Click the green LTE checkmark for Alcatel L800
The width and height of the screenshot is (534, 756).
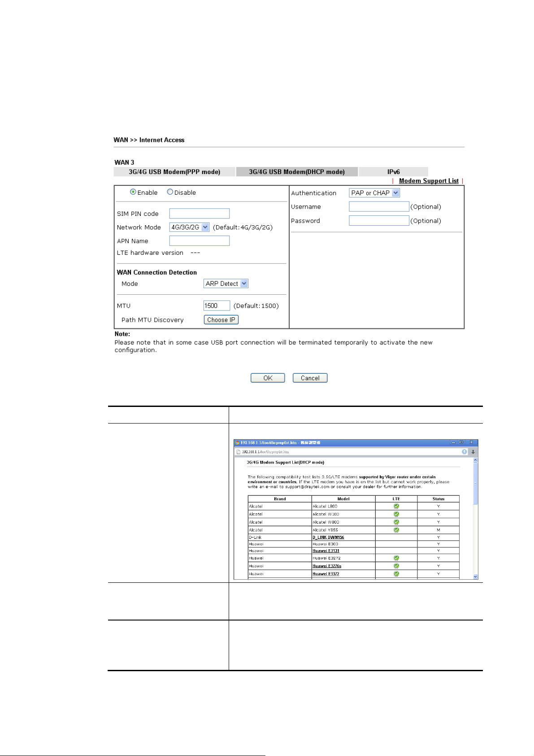click(396, 506)
